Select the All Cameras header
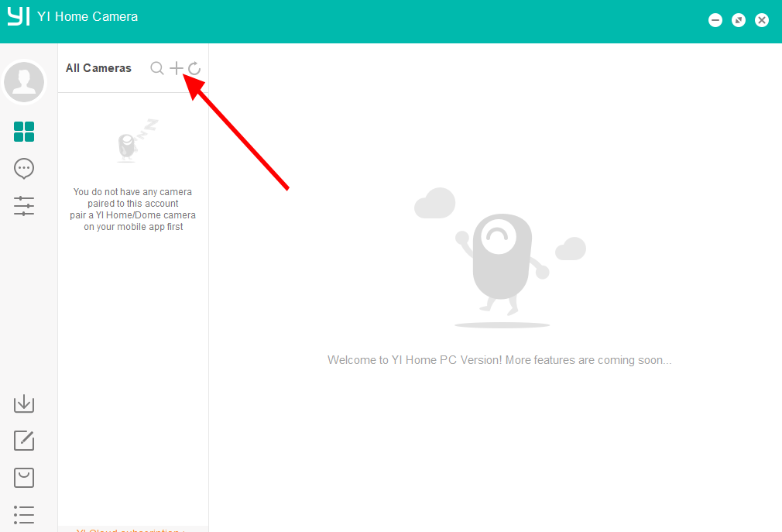Viewport: 782px width, 532px height. click(98, 68)
